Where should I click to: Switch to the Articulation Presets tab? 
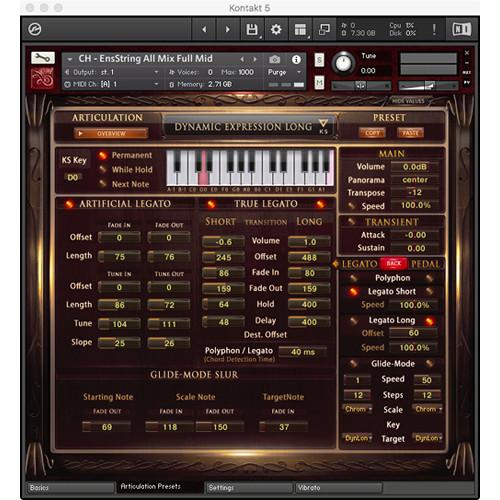tap(159, 487)
